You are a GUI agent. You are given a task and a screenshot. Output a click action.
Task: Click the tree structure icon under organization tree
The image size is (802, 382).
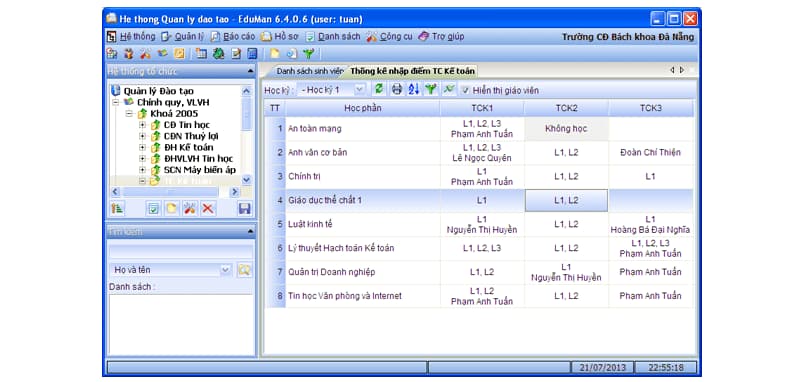click(118, 208)
